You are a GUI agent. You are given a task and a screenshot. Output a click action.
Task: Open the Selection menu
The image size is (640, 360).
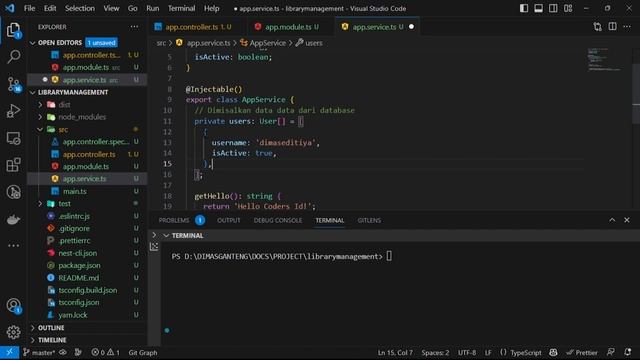[80, 8]
